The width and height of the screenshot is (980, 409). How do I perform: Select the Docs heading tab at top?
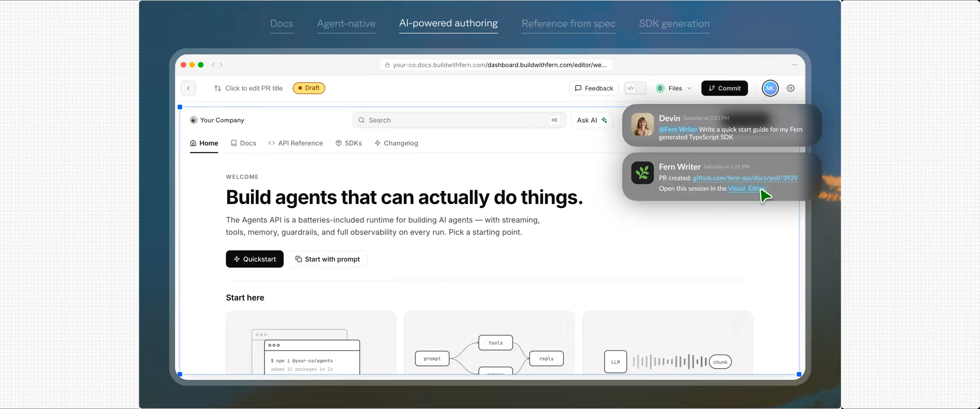(x=282, y=24)
